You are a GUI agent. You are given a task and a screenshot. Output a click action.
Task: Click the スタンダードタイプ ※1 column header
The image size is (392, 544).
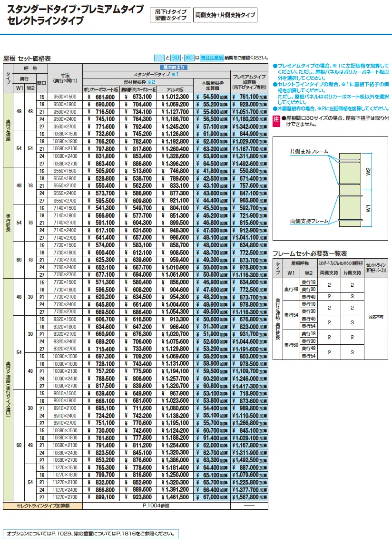coord(156,74)
